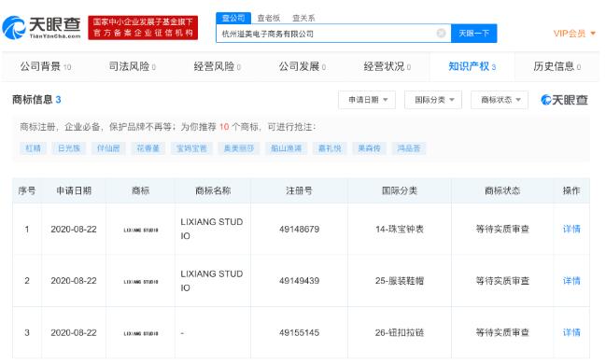
Task: Click the LIXIANG STUDIO name in row 2
Action: tap(212, 281)
